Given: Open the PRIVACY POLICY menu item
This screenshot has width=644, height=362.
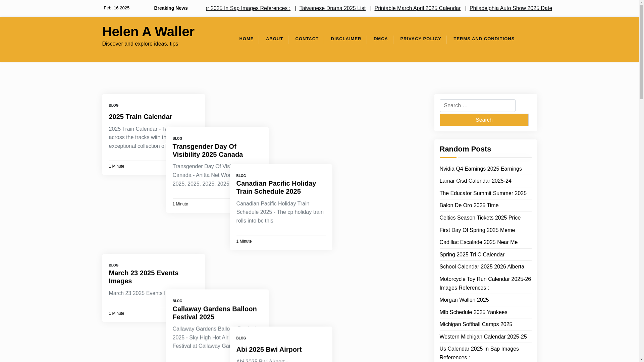Looking at the screenshot, I should [x=421, y=39].
